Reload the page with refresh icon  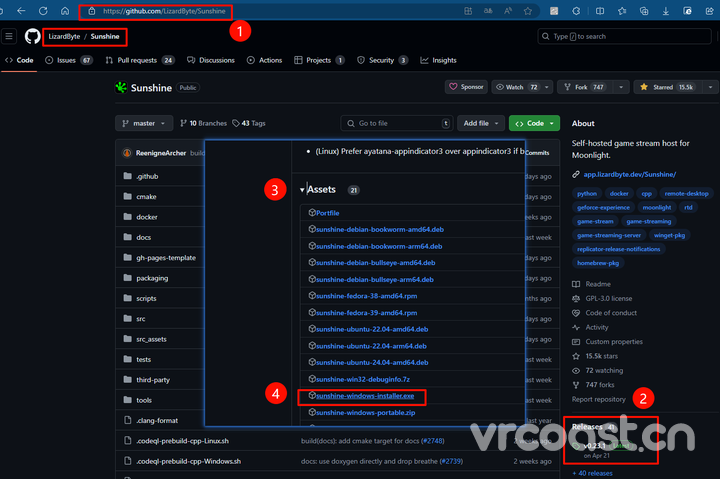tap(43, 11)
